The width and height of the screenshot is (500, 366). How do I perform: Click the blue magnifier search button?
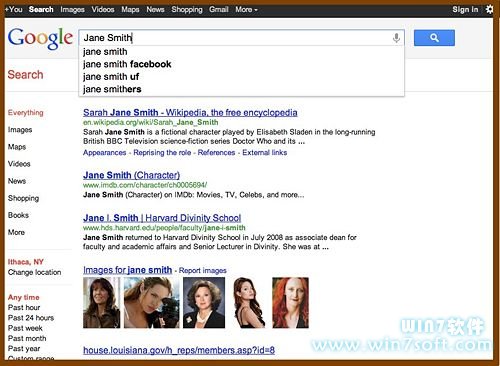point(434,38)
